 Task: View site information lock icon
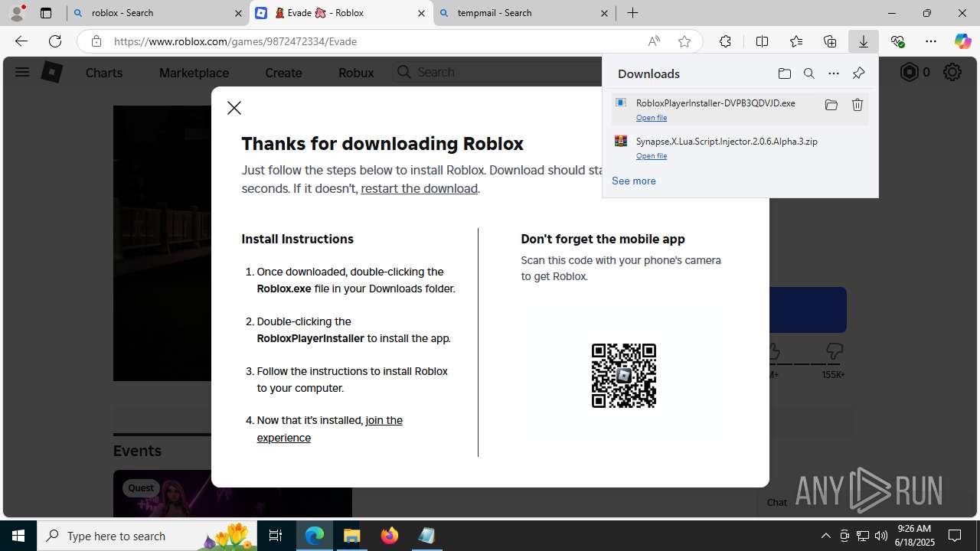[96, 41]
